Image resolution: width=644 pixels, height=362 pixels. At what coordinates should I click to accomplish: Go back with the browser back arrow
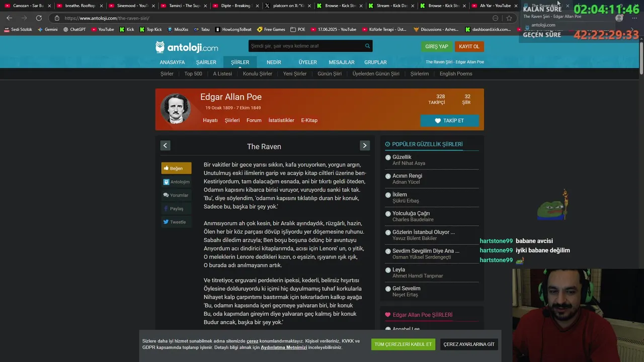(9, 18)
